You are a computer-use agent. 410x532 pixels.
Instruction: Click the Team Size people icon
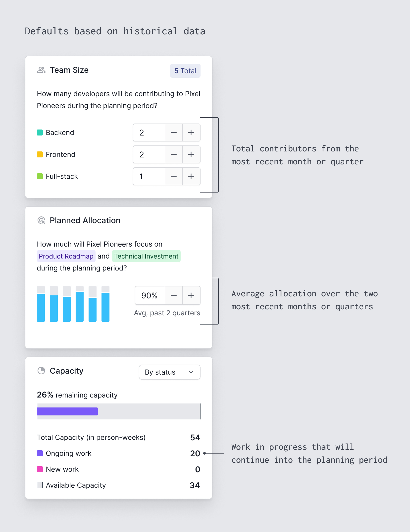coord(41,70)
